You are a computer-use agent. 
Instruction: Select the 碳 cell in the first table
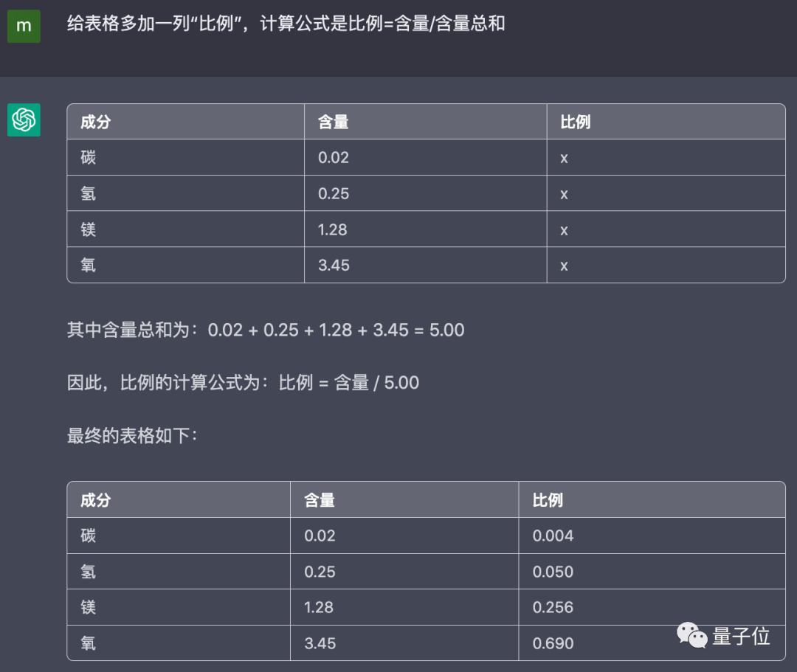click(89, 158)
